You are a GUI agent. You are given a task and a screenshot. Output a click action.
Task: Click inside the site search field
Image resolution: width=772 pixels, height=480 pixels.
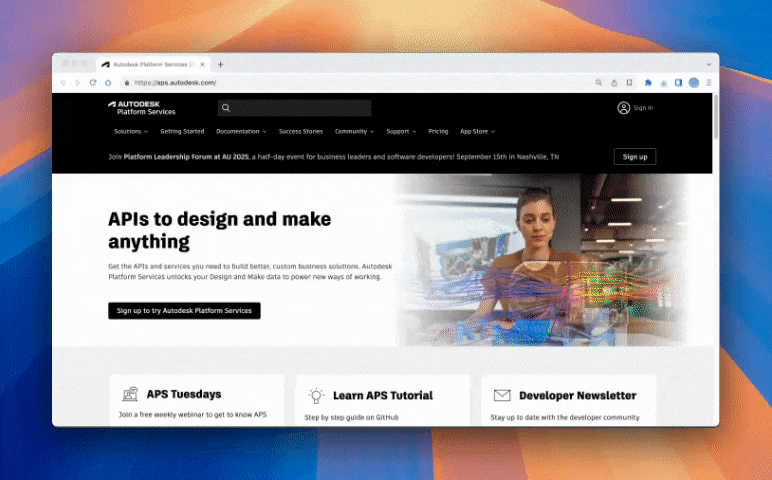pyautogui.click(x=300, y=108)
